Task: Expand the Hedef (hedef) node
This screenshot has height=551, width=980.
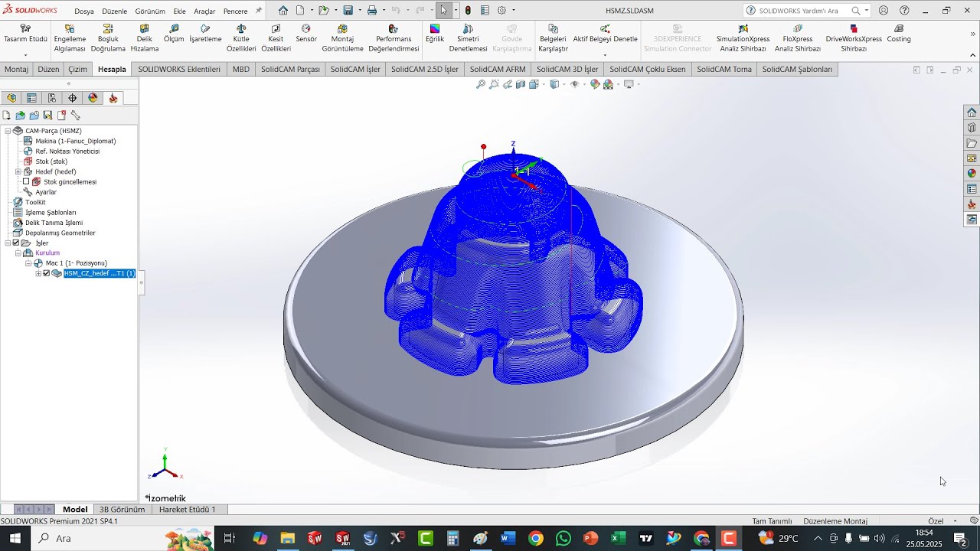Action: [x=18, y=171]
